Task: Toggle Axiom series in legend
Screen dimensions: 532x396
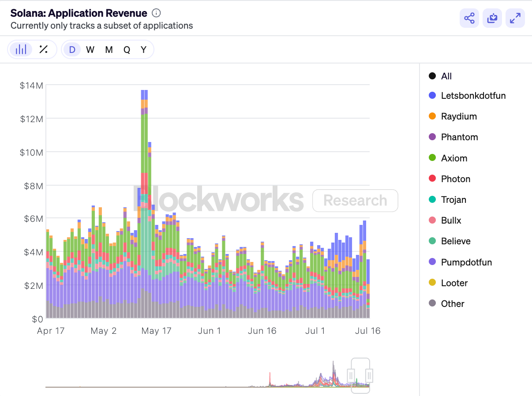Action: [448, 158]
